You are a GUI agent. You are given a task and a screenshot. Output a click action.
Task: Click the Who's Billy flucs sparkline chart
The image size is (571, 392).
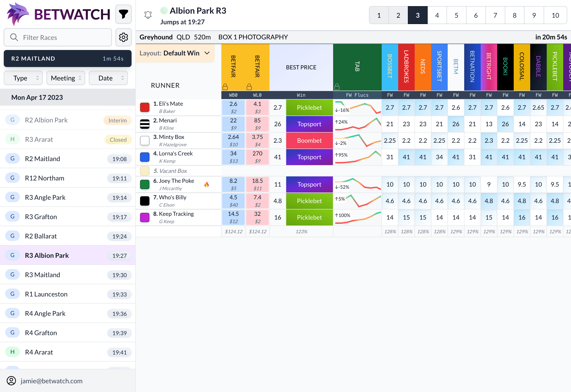(x=357, y=201)
